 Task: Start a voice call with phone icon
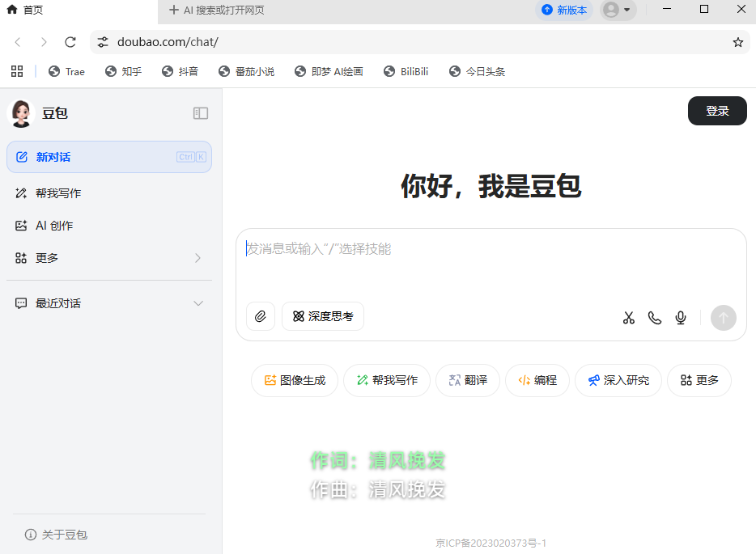[x=655, y=318]
